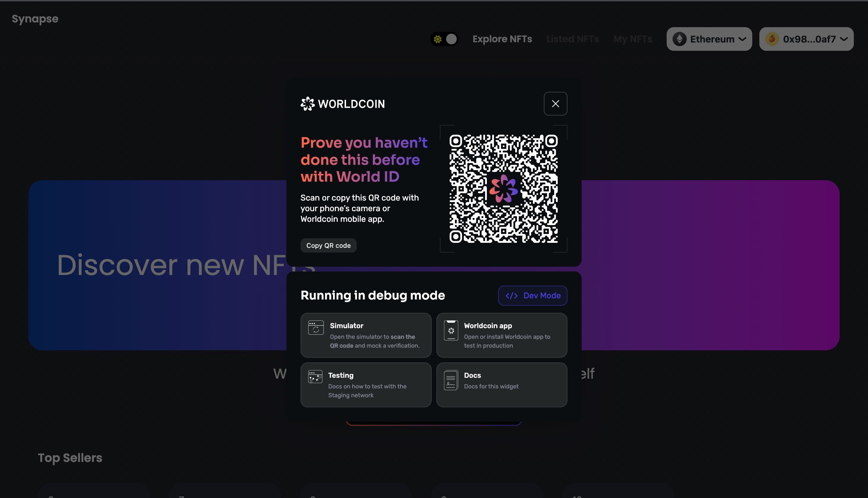Click the sun icon in theme switch
Screen dimensions: 868x498
[x=438, y=39]
